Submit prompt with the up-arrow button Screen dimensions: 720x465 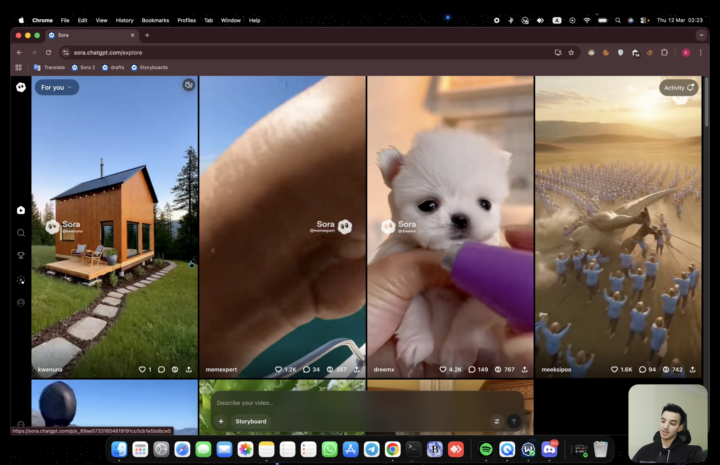tap(514, 421)
